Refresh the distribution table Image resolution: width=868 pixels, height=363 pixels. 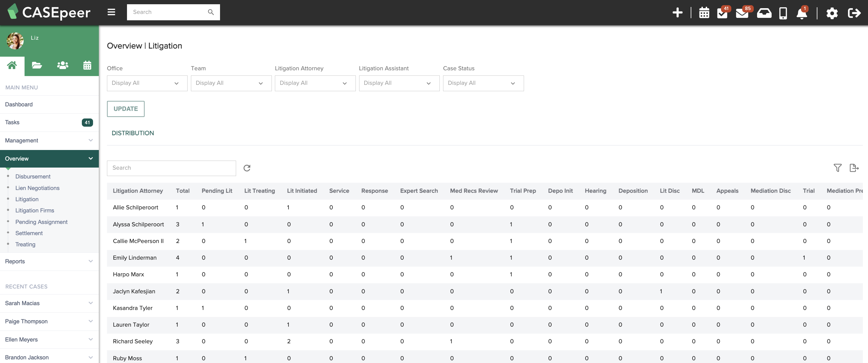point(247,168)
